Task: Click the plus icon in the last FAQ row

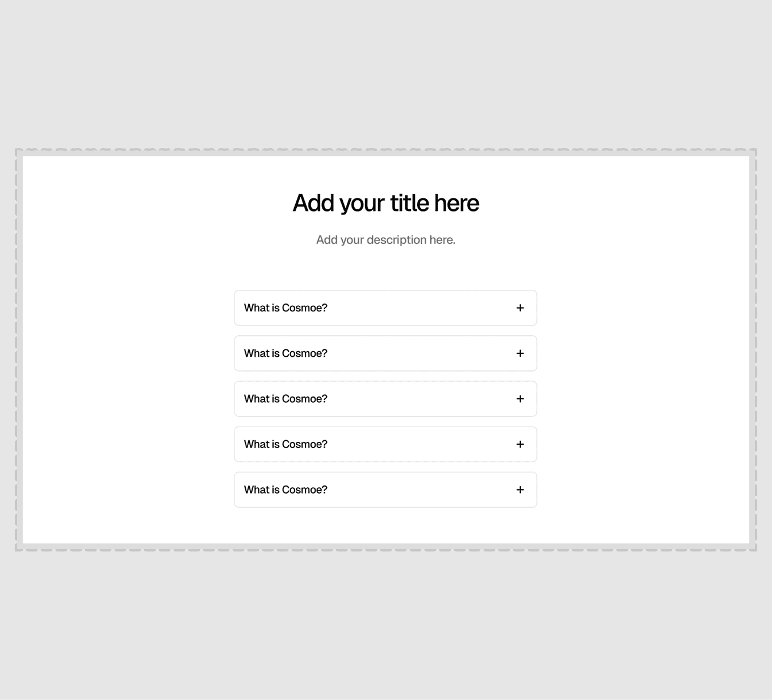Action: (520, 490)
